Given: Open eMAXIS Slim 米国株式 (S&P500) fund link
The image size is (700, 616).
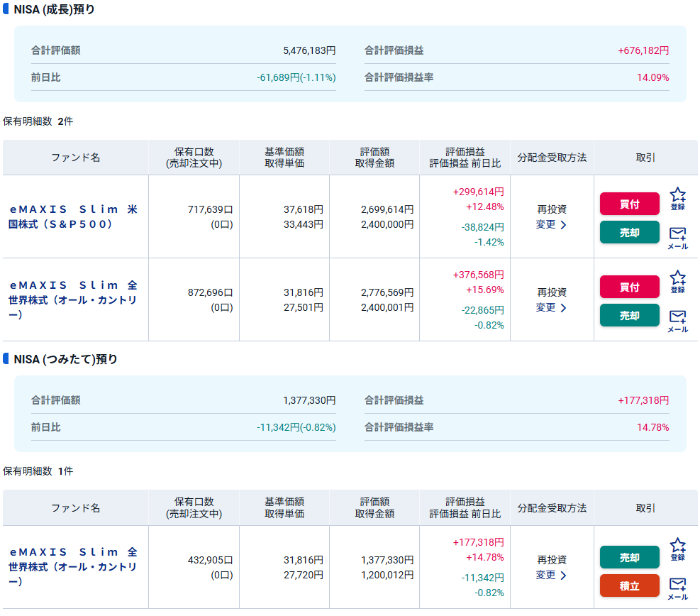Looking at the screenshot, I should coord(74,216).
